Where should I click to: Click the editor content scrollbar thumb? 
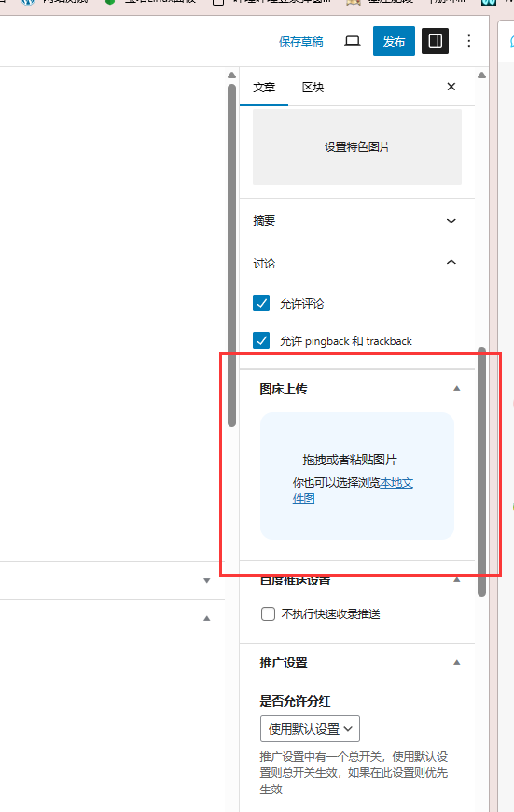point(231,255)
